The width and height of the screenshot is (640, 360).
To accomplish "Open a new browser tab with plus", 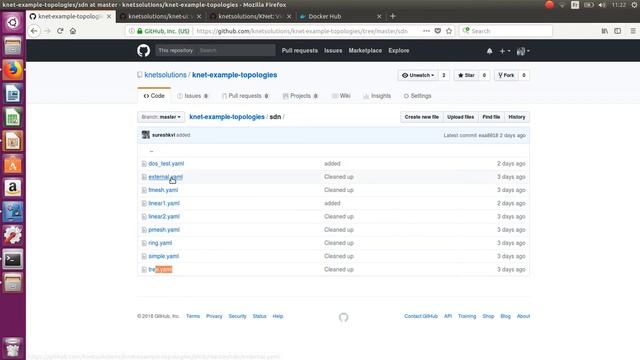I will (x=393, y=16).
